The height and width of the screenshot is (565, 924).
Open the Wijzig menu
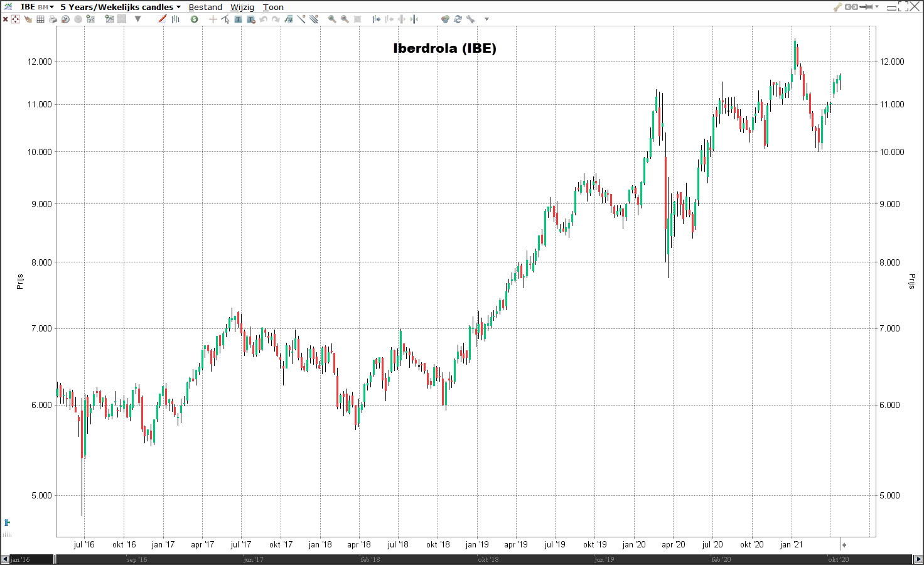pyautogui.click(x=242, y=7)
